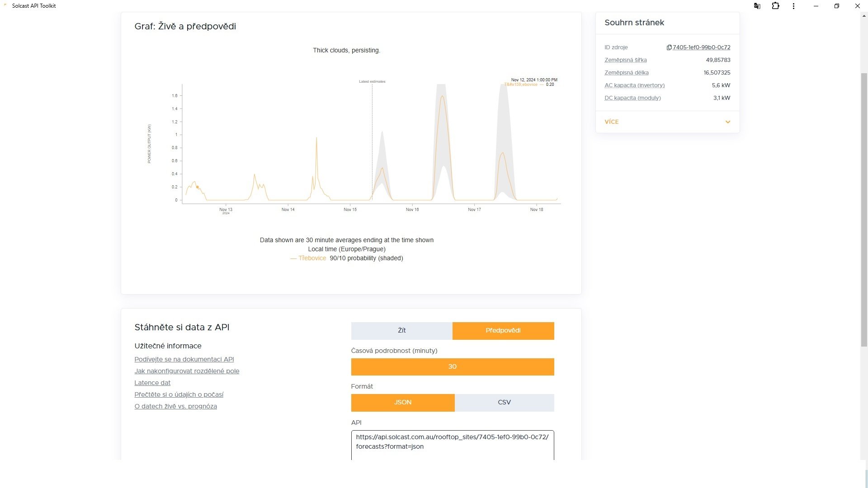868x488 pixels.
Task: Switch to the Žít data option
Action: (x=401, y=330)
